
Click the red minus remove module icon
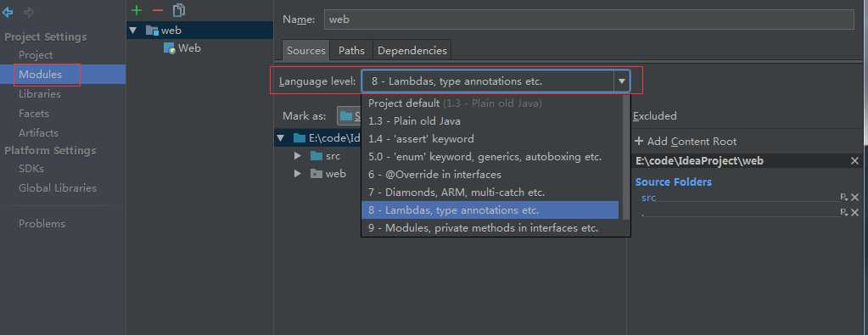tap(157, 10)
